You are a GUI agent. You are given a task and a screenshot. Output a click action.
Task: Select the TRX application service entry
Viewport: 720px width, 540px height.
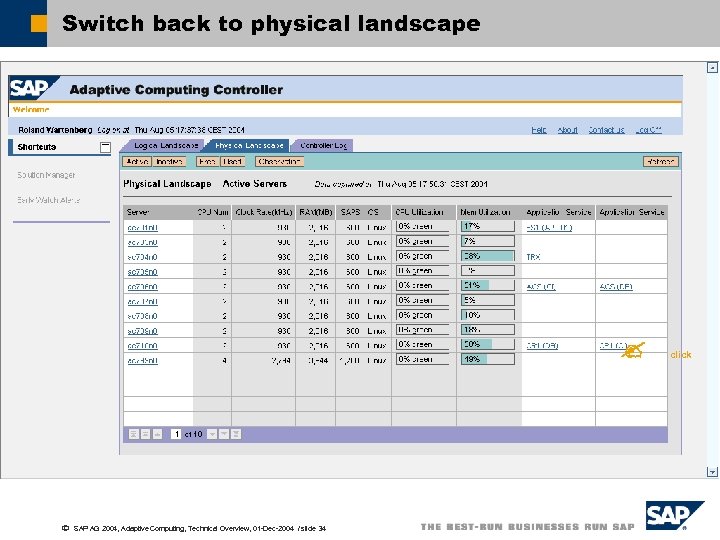point(534,257)
